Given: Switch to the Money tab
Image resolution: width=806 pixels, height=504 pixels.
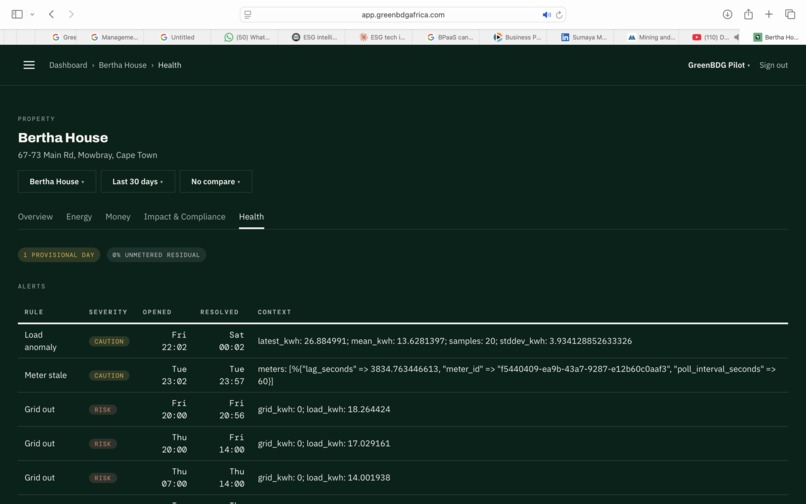Looking at the screenshot, I should click(x=118, y=217).
